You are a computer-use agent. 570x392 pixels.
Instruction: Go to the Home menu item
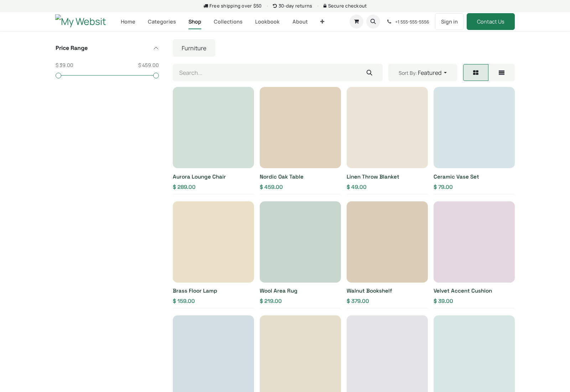coord(128,22)
